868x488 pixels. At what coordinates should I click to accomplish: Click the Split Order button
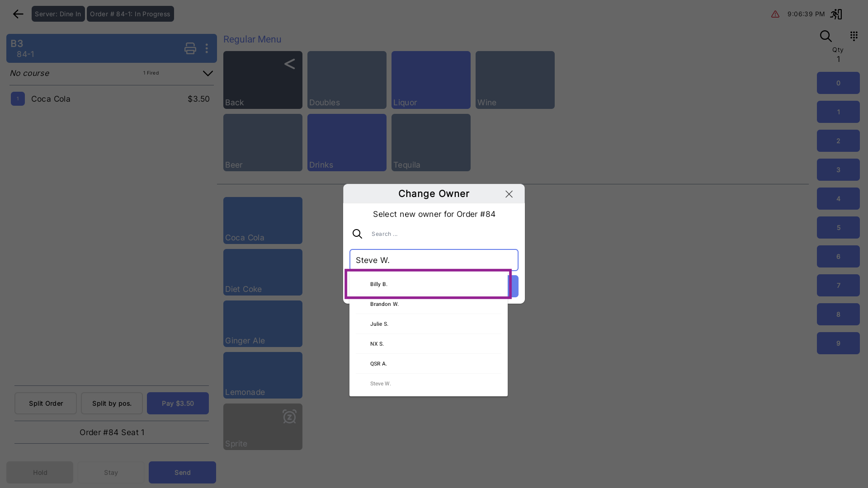tap(46, 403)
